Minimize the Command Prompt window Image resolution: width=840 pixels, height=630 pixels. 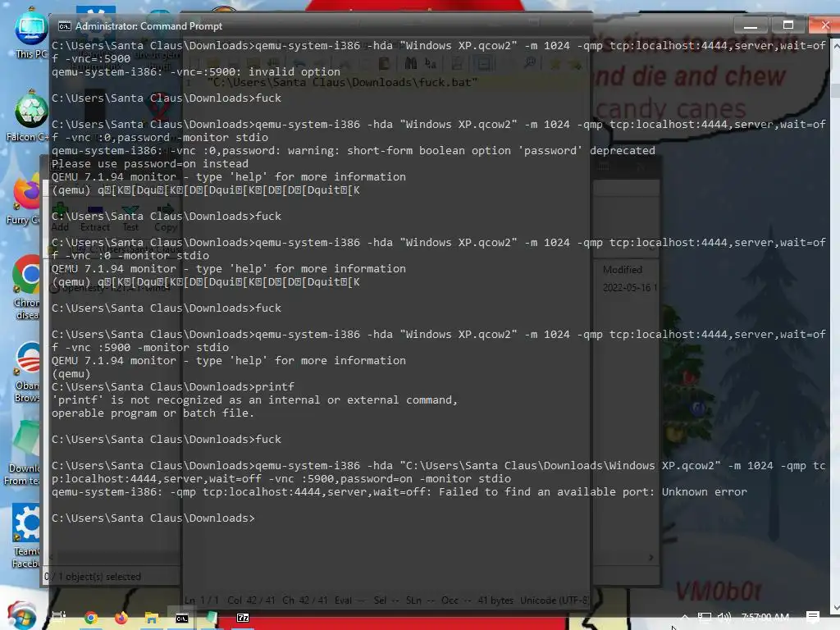pyautogui.click(x=751, y=25)
